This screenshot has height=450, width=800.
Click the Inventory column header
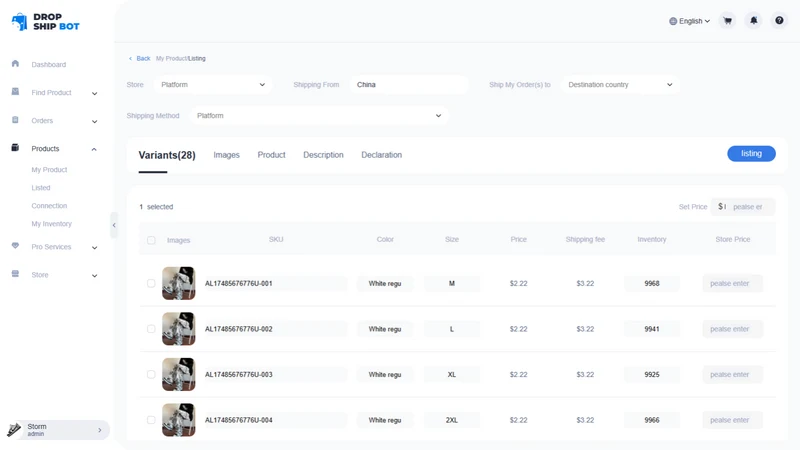(652, 239)
